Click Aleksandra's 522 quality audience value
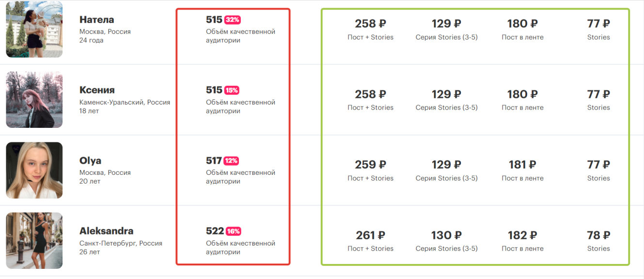Viewport: 644px width, 279px height. [215, 231]
